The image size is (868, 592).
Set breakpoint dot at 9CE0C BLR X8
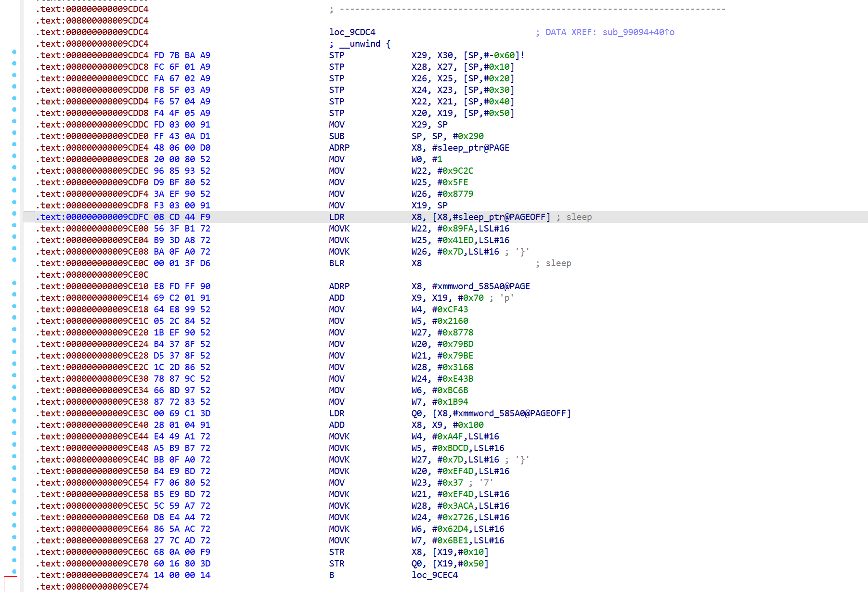[14, 259]
